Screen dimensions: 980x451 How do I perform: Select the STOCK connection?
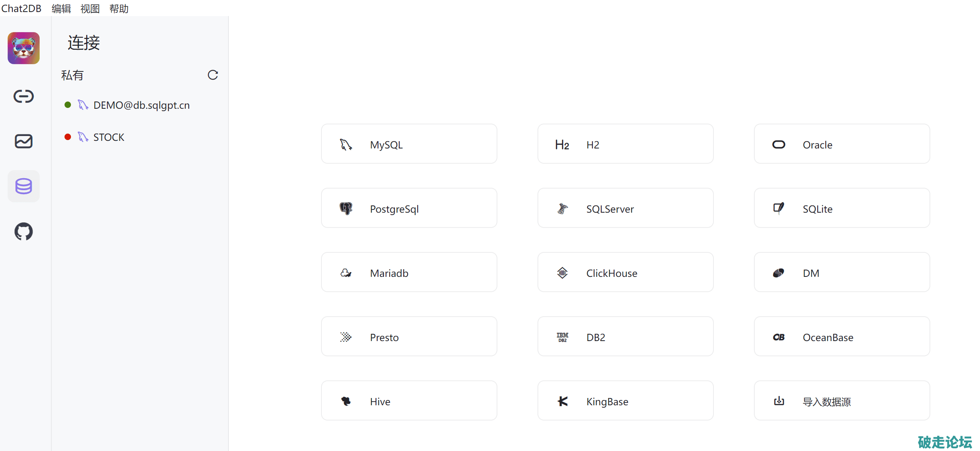[x=109, y=137]
